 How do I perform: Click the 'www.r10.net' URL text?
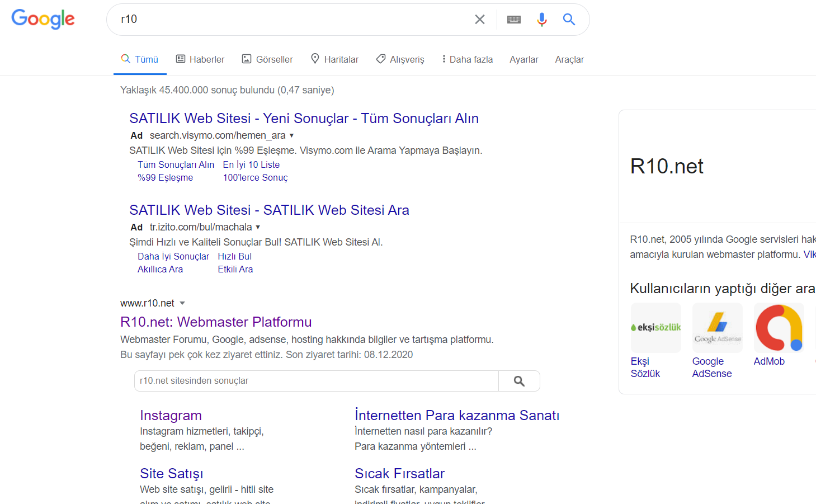(x=147, y=303)
